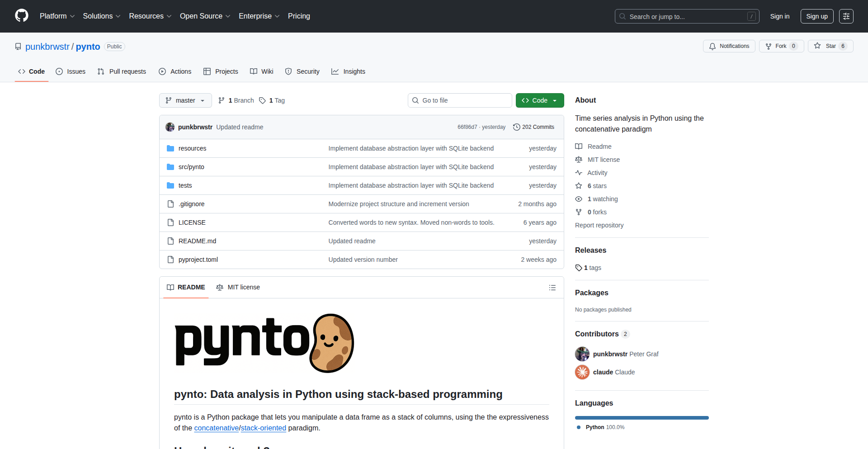Open the README outline list icon

[552, 288]
